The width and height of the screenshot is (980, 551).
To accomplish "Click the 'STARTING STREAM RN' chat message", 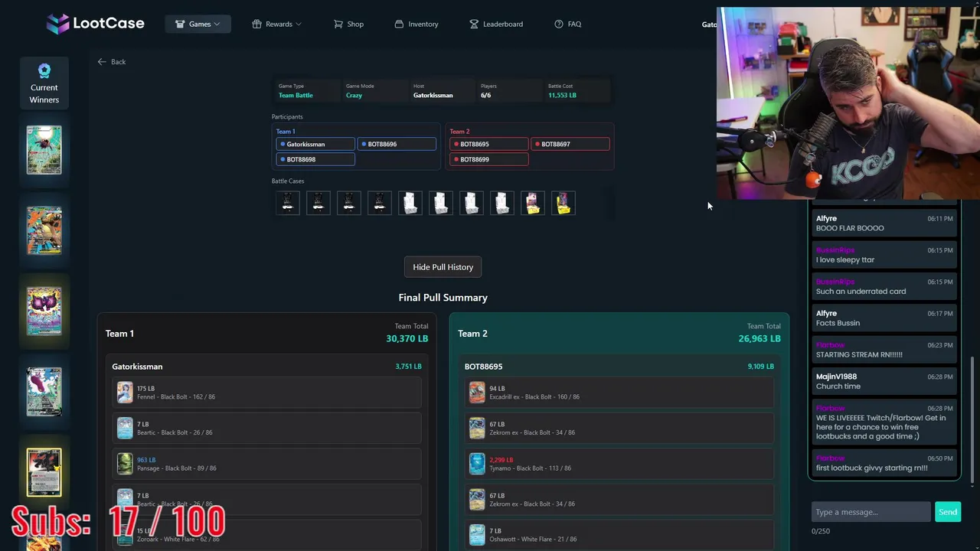I will (x=859, y=354).
